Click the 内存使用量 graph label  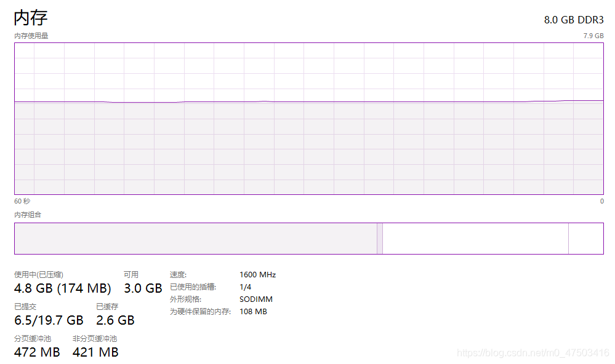tap(31, 36)
